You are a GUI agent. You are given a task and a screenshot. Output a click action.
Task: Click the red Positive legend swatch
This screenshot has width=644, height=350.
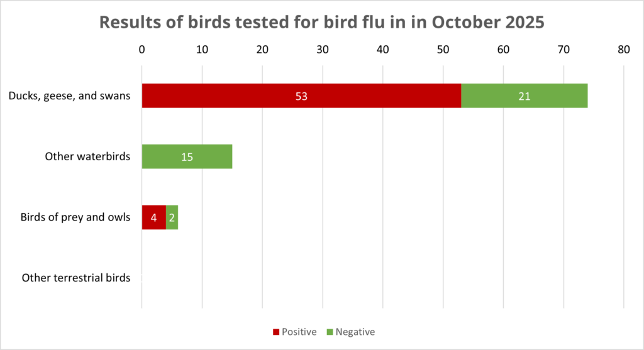[275, 332]
